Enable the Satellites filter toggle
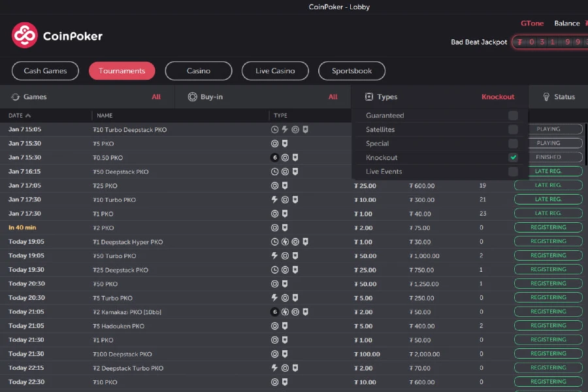 click(514, 129)
